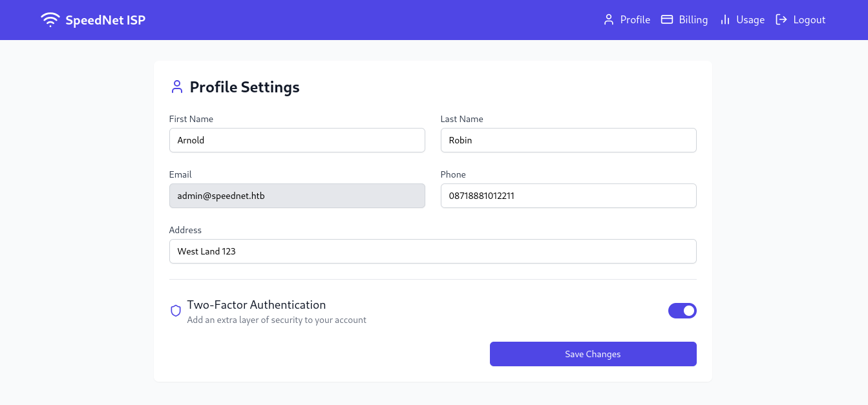The height and width of the screenshot is (405, 868).
Task: Click the user icon beside Profile Settings heading
Action: [176, 87]
